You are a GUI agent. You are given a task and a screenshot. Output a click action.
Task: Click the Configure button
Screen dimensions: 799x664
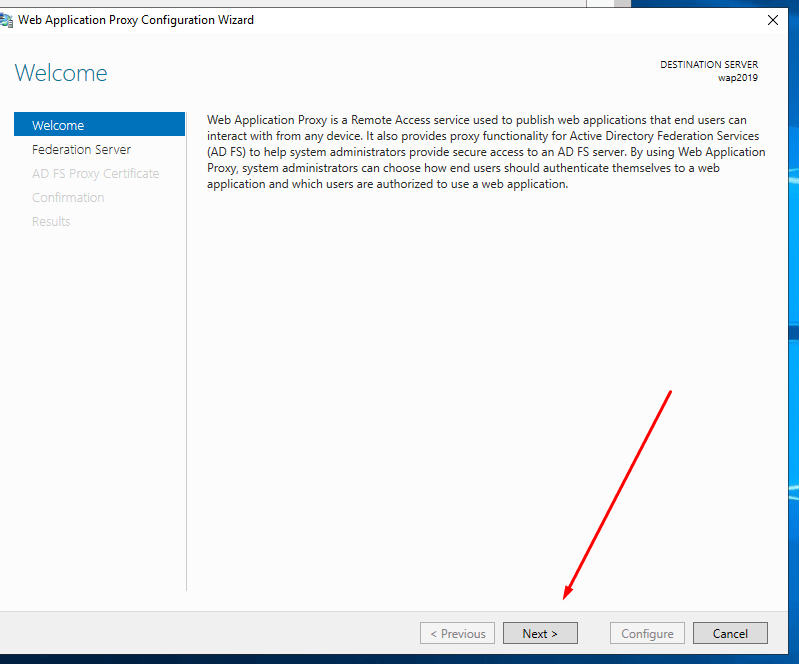tap(647, 633)
